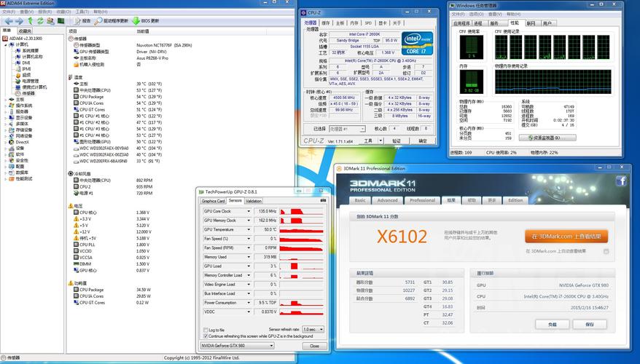640x364 pixels.
Task: Open the GPU Core Clock sensor dropdown
Action: coord(248,211)
